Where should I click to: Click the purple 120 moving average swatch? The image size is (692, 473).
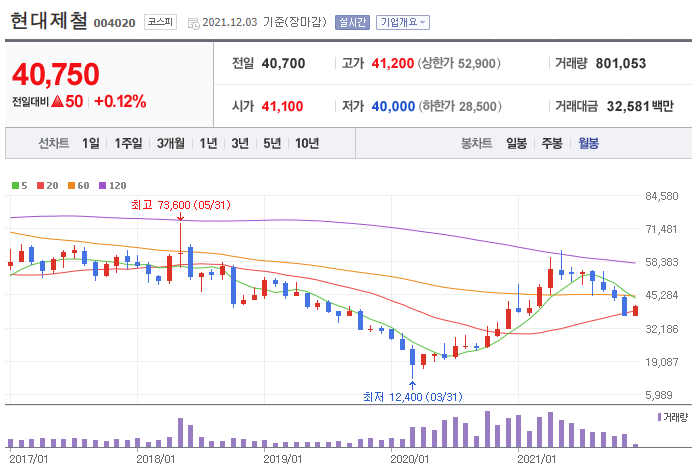point(102,186)
